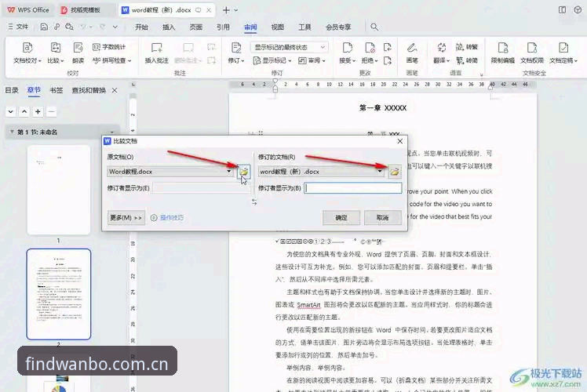Click the move-up chevron in chapter panel
The width and height of the screenshot is (587, 392).
pyautogui.click(x=24, y=111)
